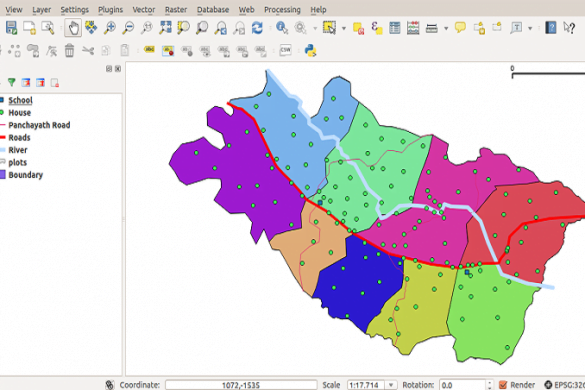
Task: Click the Pan Map to Selection icon
Action: [x=91, y=28]
